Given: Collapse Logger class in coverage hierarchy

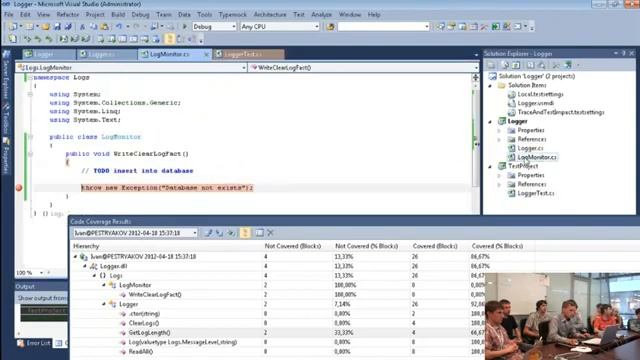Looking at the screenshot, I should [x=104, y=304].
